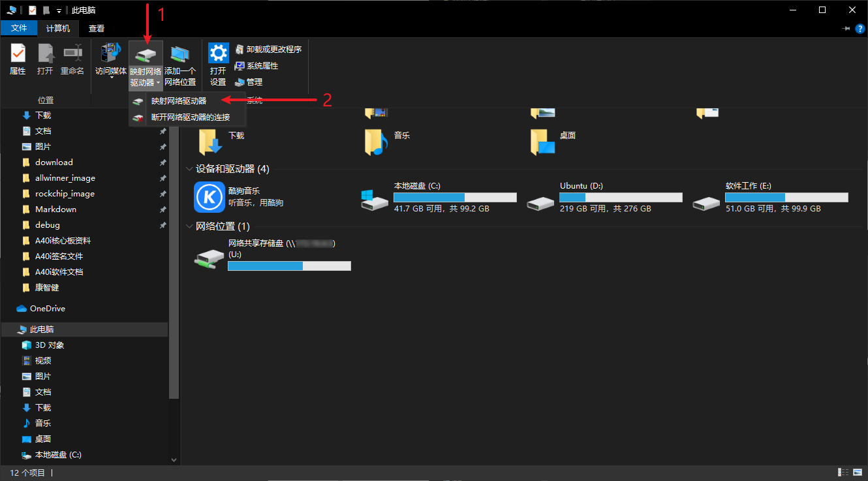Viewport: 868px width, 481px height.
Task: Click the Ubuntu (D:) usage bar
Action: point(621,197)
